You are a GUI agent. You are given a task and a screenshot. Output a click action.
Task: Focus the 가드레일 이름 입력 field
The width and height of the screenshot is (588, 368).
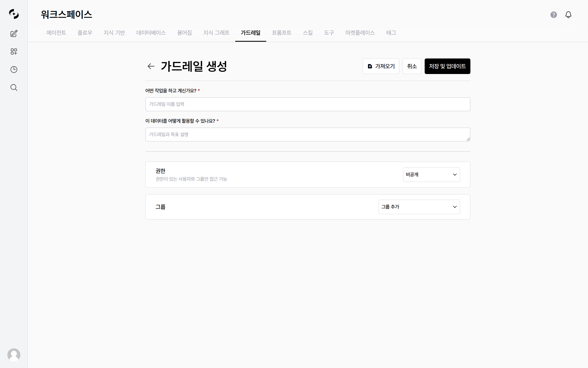coord(308,104)
